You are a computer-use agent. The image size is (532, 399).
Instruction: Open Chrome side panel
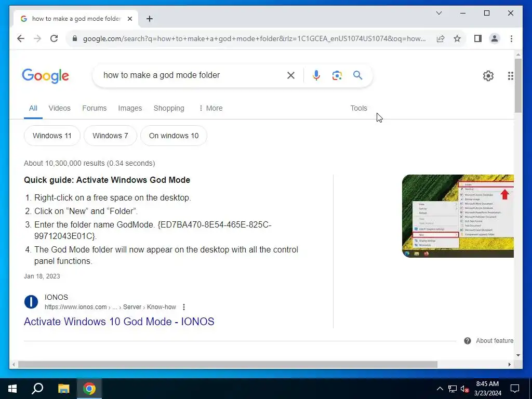pyautogui.click(x=478, y=38)
